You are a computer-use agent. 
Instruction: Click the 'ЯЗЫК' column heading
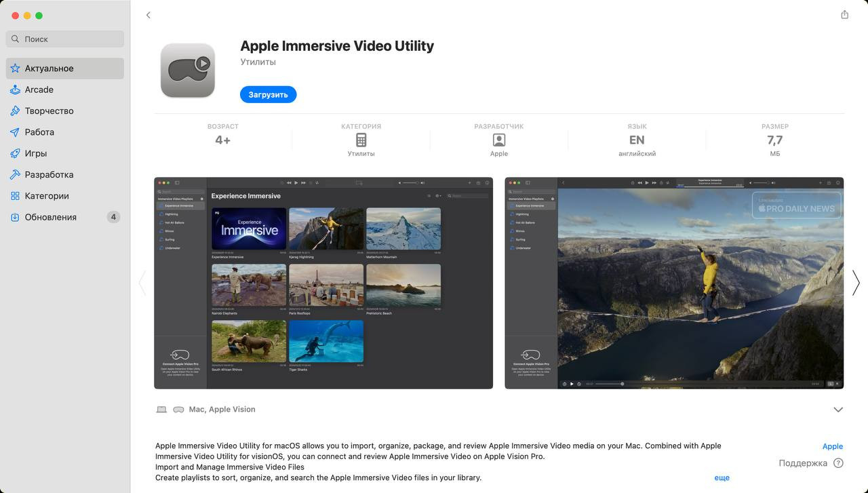[x=637, y=126]
